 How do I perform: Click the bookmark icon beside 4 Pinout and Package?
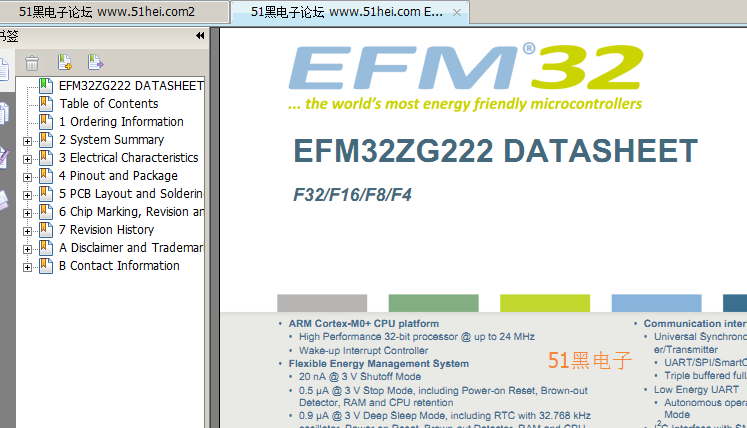coord(46,176)
